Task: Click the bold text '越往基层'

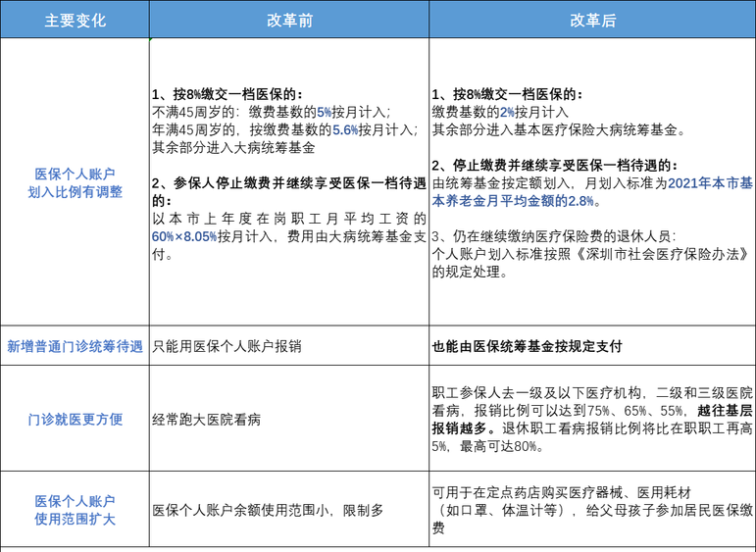Action: (x=725, y=411)
